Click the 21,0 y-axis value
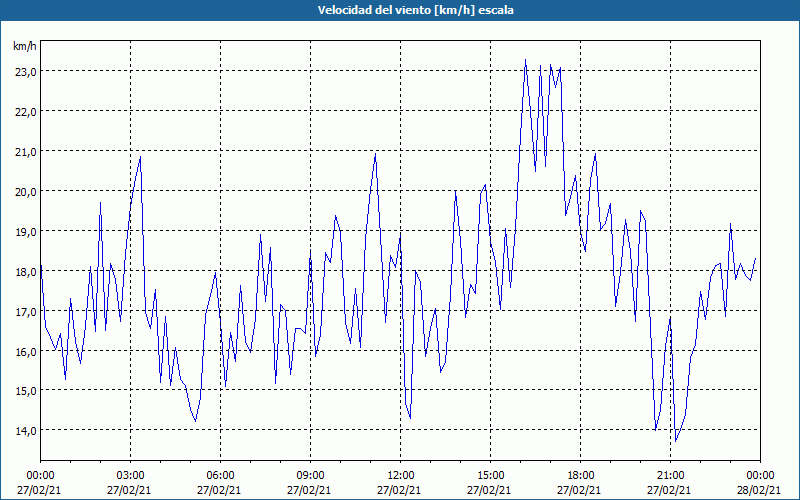 (25, 152)
